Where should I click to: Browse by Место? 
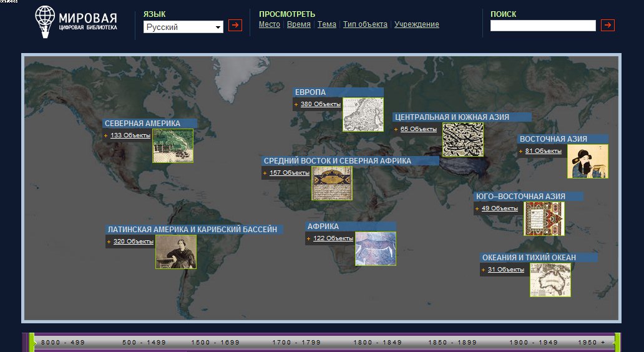coord(270,24)
